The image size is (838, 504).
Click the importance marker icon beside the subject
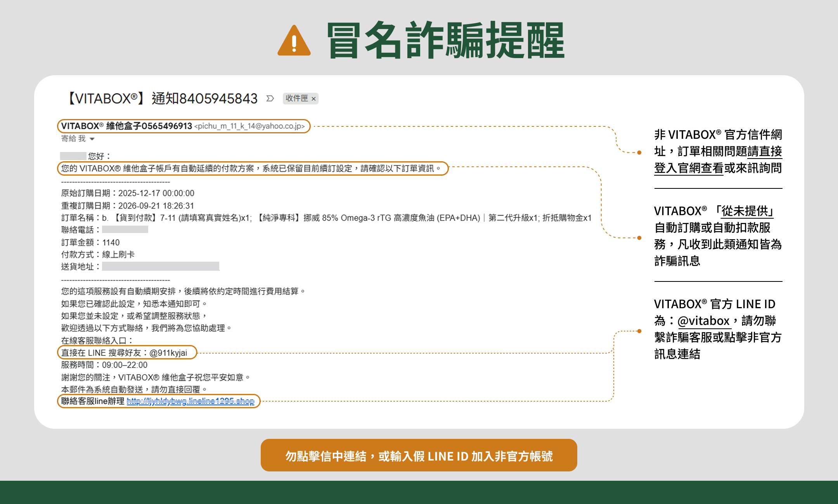pyautogui.click(x=270, y=98)
